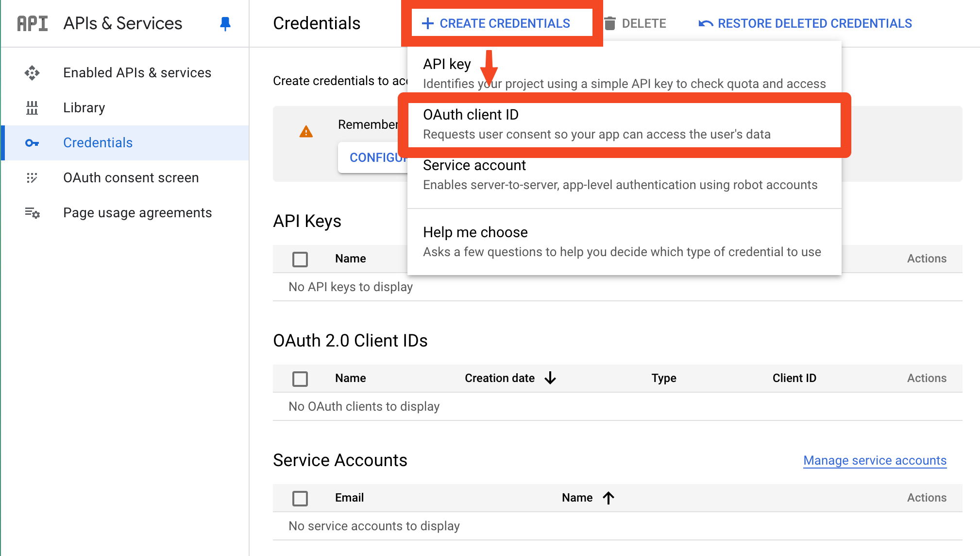This screenshot has width=980, height=556.
Task: Click the Credentials key icon in sidebar
Action: coord(32,142)
